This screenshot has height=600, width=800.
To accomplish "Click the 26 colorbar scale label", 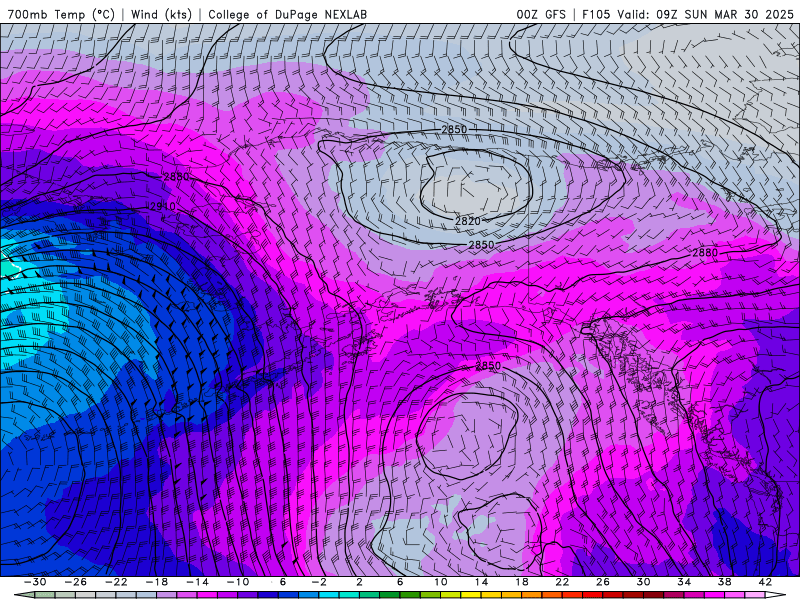I will pyautogui.click(x=603, y=582).
